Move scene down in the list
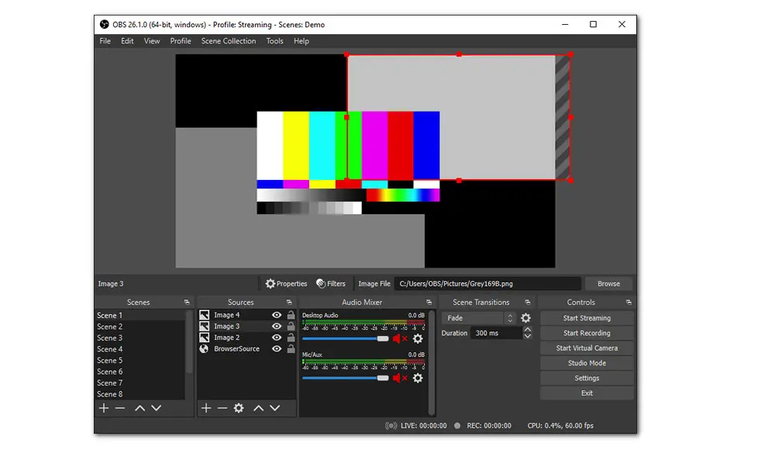Image resolution: width=775 pixels, height=450 pixels. click(156, 408)
